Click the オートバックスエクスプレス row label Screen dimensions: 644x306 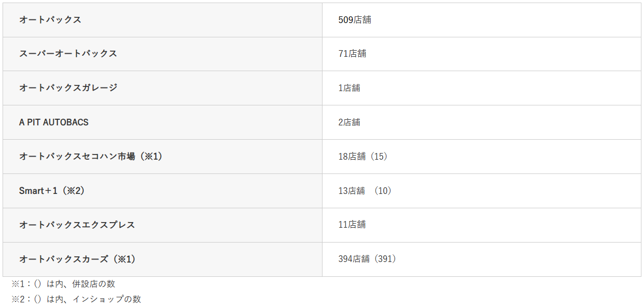[x=77, y=225]
